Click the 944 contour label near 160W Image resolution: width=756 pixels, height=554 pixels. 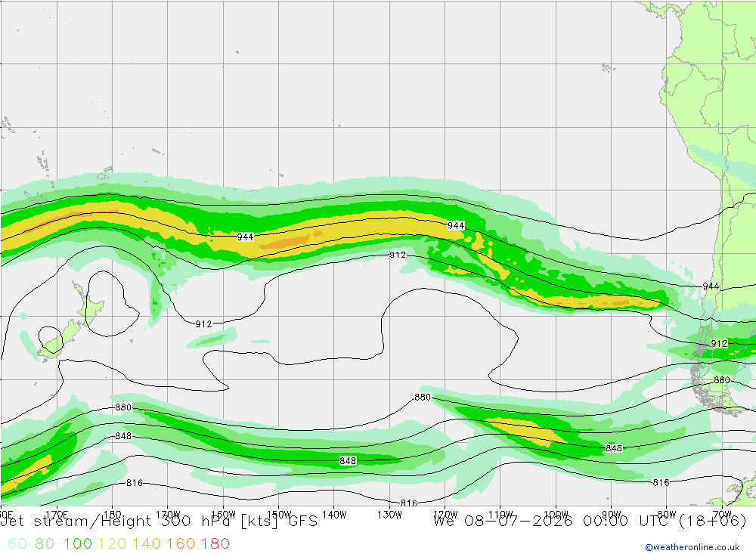tap(246, 237)
